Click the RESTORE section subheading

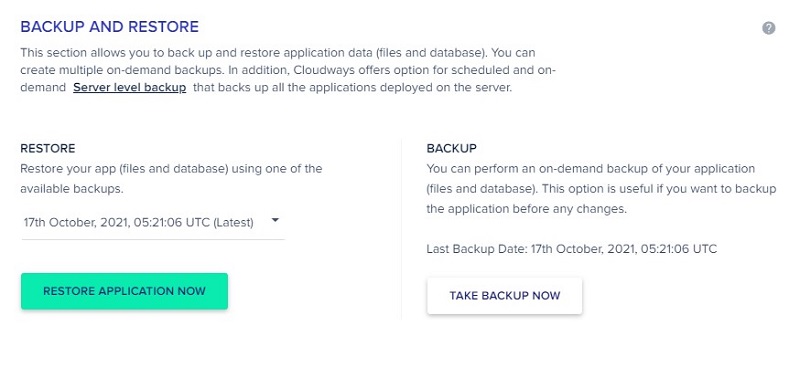click(x=48, y=148)
